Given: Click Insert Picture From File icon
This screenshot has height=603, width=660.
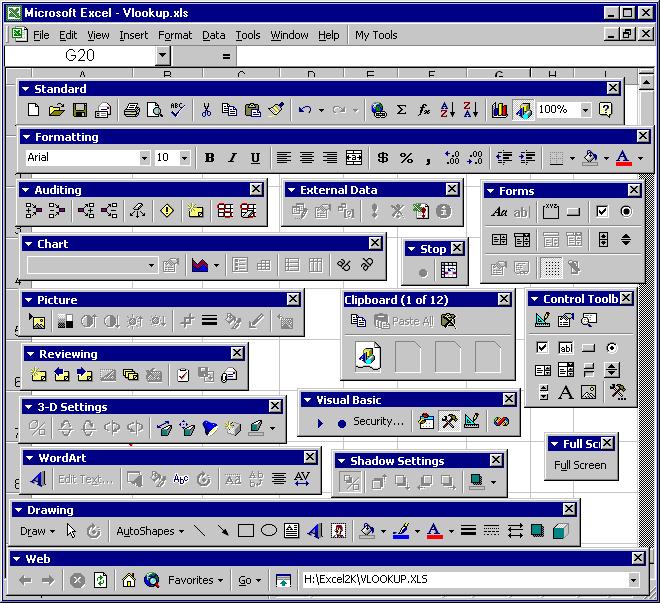Looking at the screenshot, I should 37,322.
